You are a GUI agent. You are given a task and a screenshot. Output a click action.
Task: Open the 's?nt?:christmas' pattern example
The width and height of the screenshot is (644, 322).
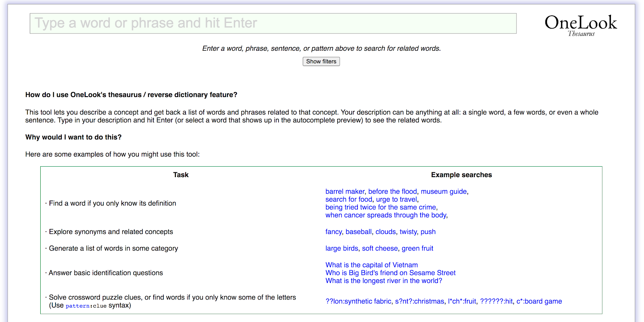(x=419, y=301)
